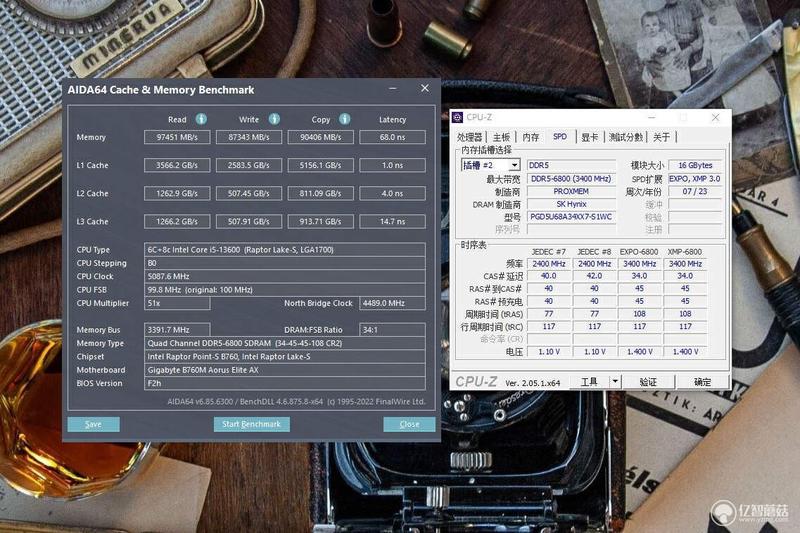Open the 测试分数 tab in CPU-Z
The image size is (800, 533).
[626, 137]
